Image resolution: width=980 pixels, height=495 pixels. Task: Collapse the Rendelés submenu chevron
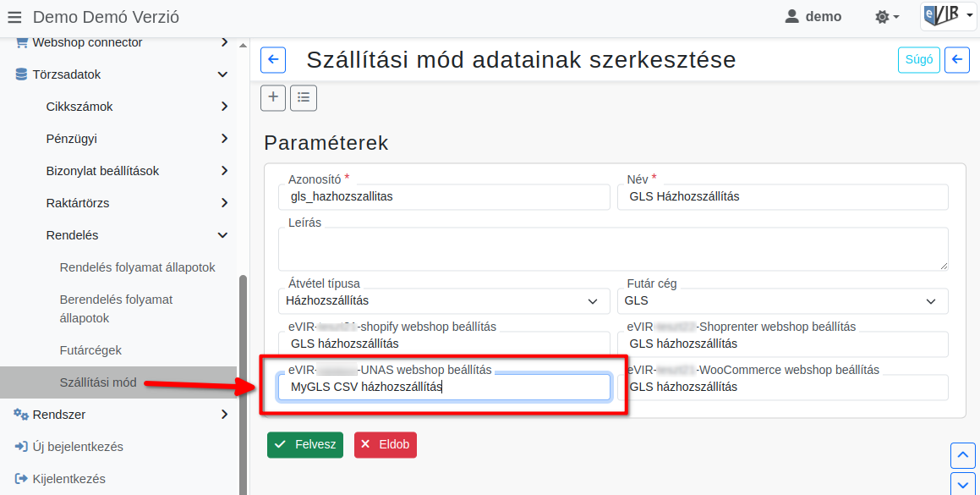click(x=222, y=235)
